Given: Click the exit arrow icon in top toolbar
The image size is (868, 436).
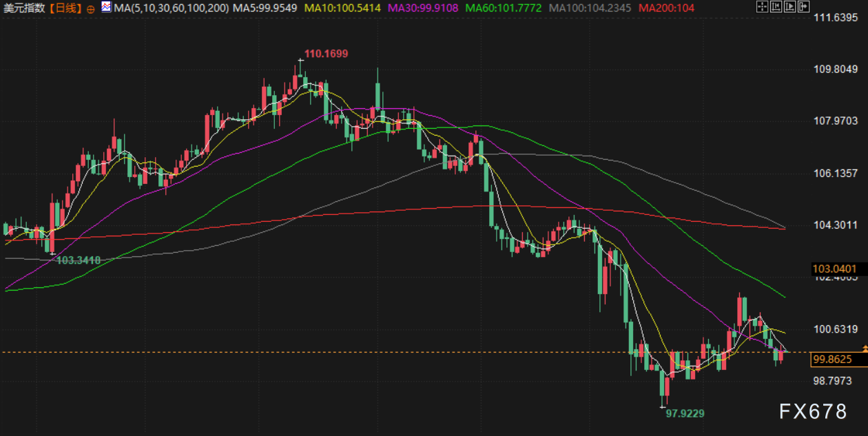Looking at the screenshot, I should tap(803, 8).
